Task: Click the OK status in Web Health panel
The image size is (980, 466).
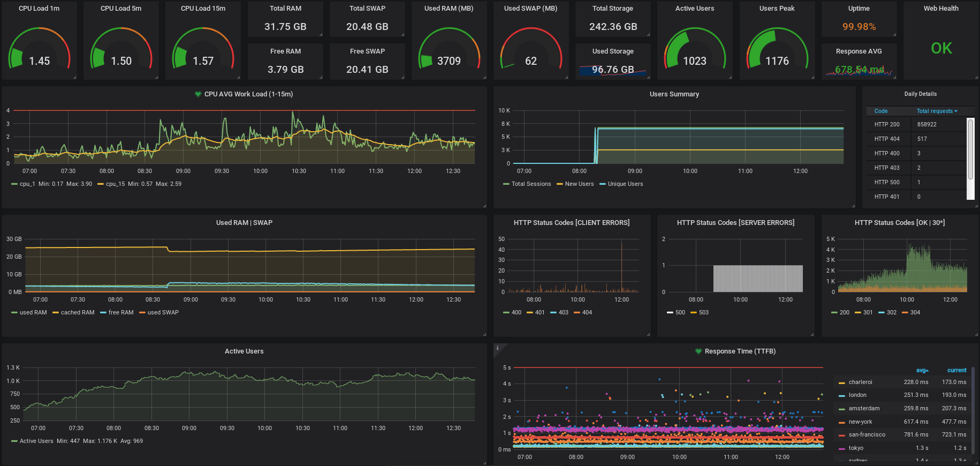Action: pyautogui.click(x=941, y=48)
